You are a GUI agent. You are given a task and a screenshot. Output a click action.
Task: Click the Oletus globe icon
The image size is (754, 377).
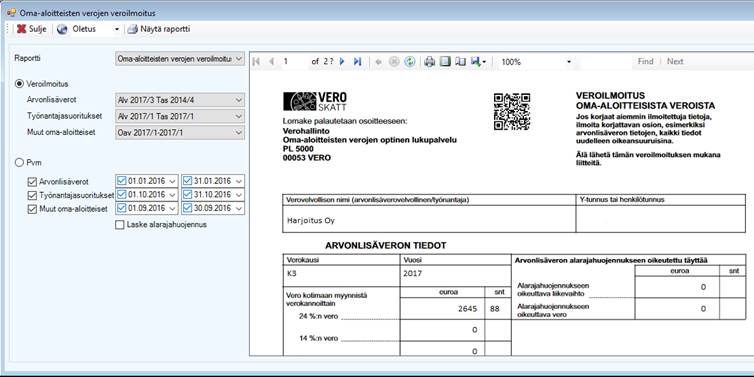pos(62,29)
